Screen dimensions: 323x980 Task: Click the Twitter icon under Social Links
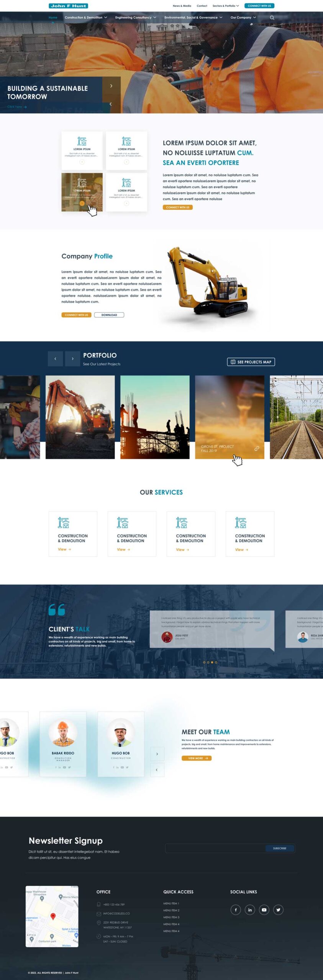[278, 910]
